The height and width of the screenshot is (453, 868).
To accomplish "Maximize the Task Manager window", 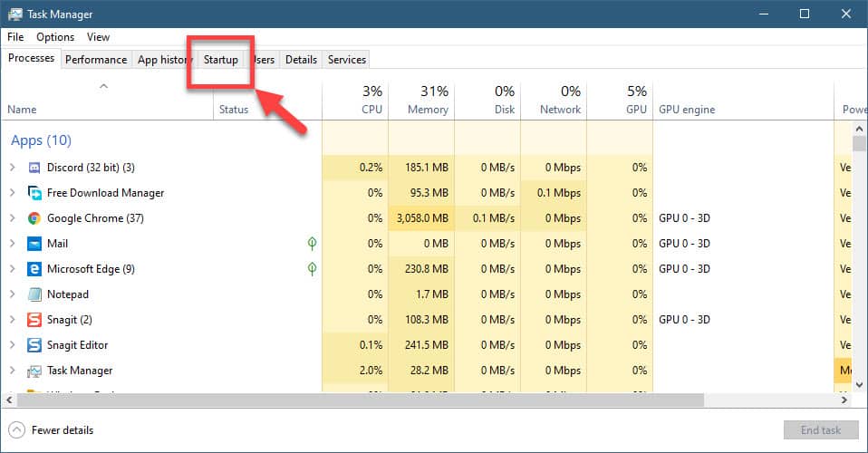I will click(x=805, y=14).
